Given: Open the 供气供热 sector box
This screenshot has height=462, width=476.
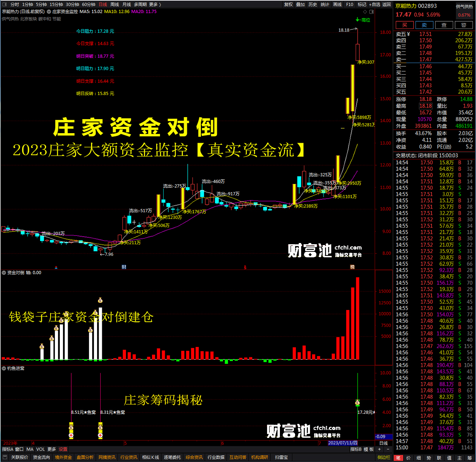Looking at the screenshot, I should [464, 10].
